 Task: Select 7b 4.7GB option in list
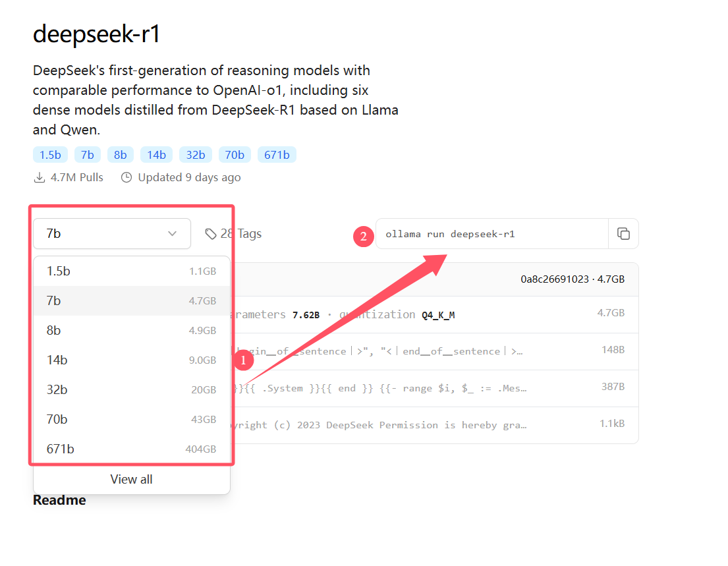tap(131, 301)
